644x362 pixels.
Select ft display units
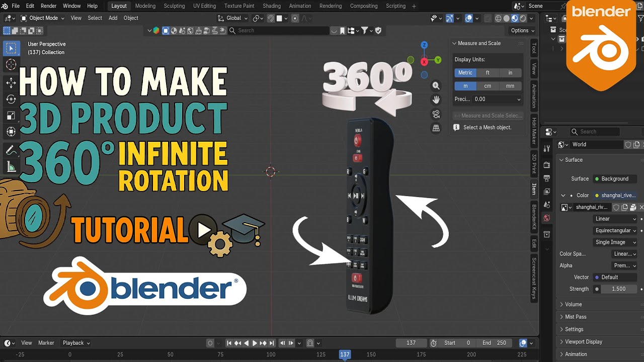coord(488,73)
